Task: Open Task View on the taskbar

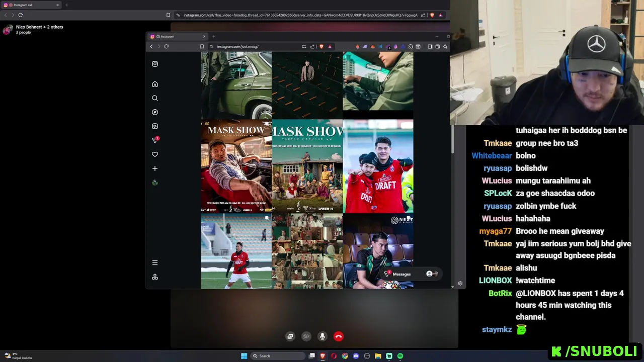Action: [312, 356]
